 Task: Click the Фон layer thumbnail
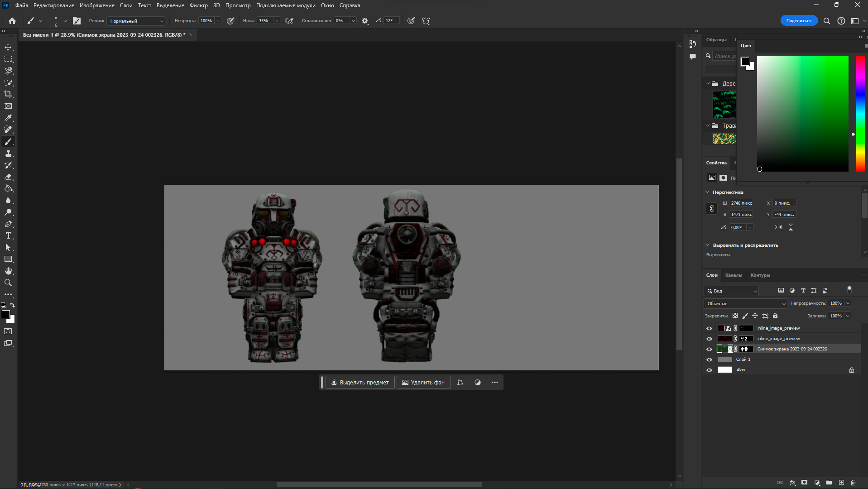725,370
